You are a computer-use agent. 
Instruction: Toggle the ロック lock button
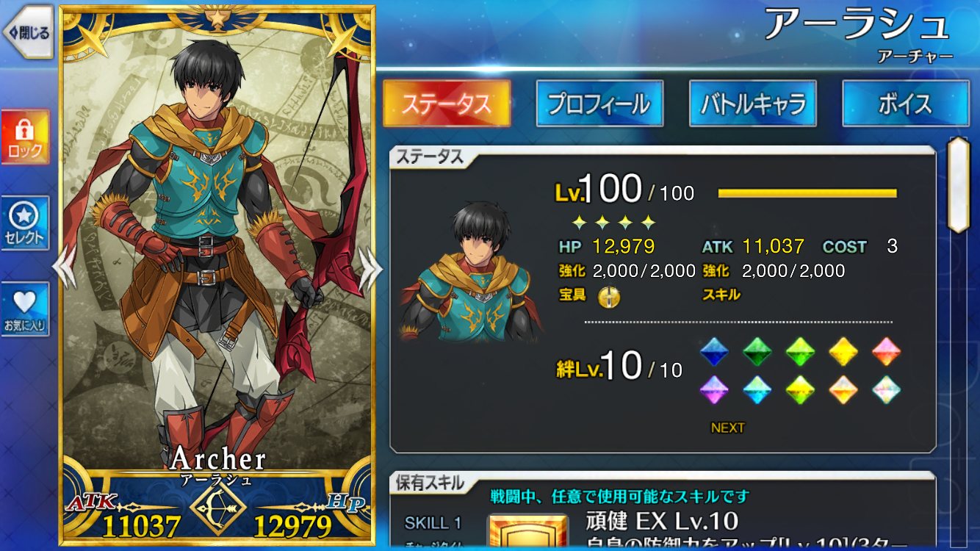[26, 137]
